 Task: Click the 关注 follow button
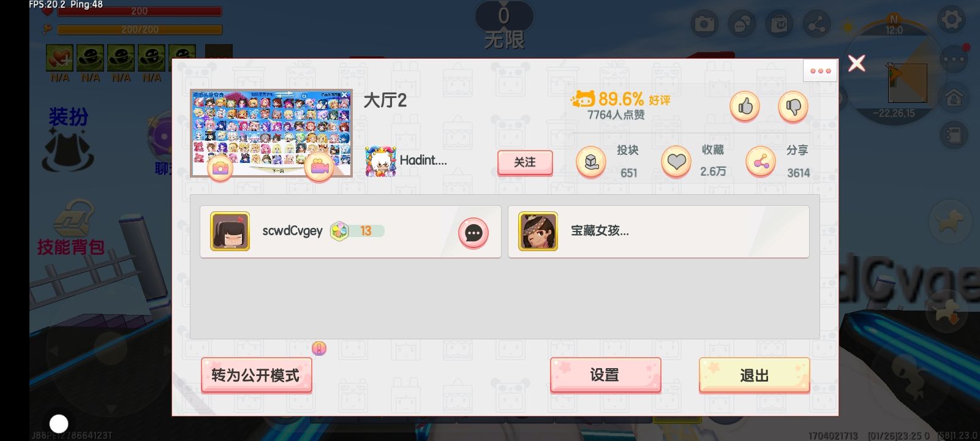coord(525,163)
